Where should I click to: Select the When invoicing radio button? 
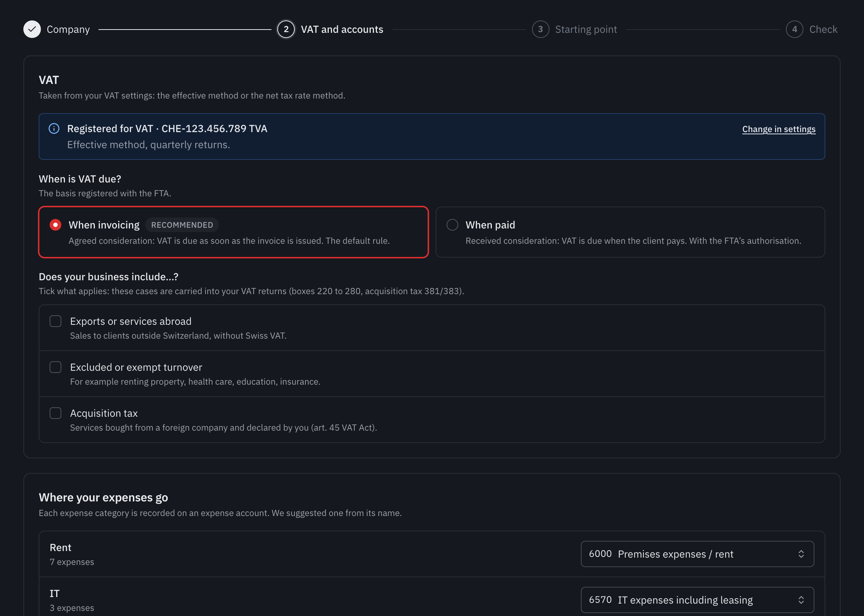click(x=55, y=225)
